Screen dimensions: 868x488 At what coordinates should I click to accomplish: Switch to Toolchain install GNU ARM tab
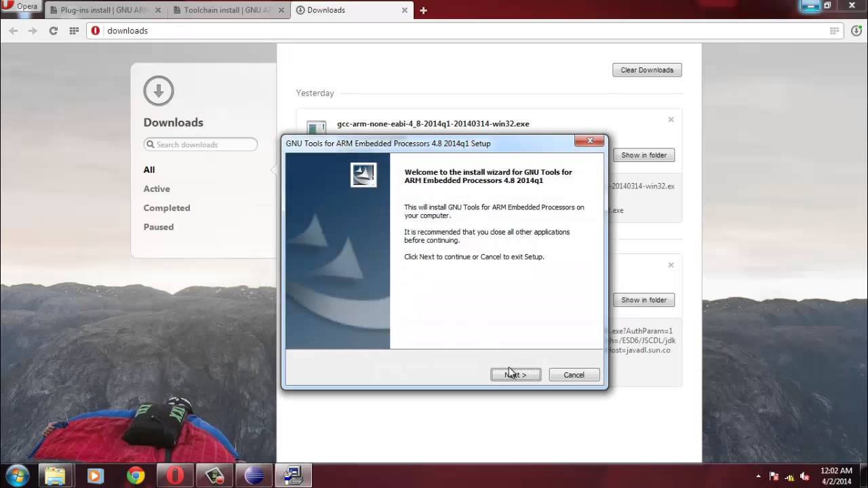(x=229, y=10)
